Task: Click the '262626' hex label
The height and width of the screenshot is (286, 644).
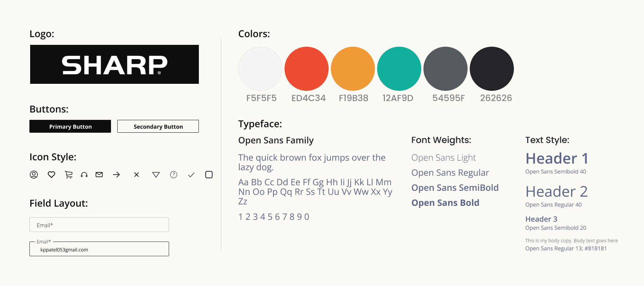Action: (x=496, y=98)
